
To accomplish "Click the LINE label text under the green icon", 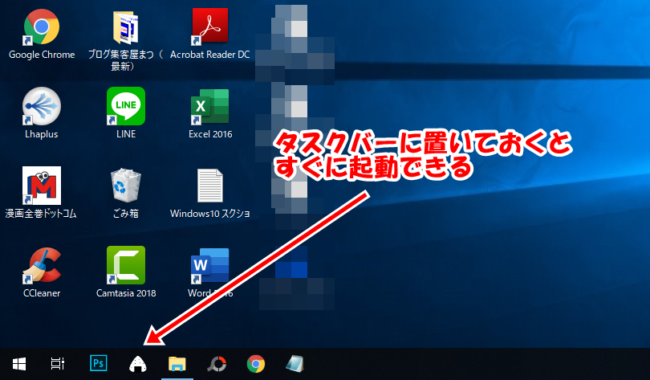I will pyautogui.click(x=126, y=134).
